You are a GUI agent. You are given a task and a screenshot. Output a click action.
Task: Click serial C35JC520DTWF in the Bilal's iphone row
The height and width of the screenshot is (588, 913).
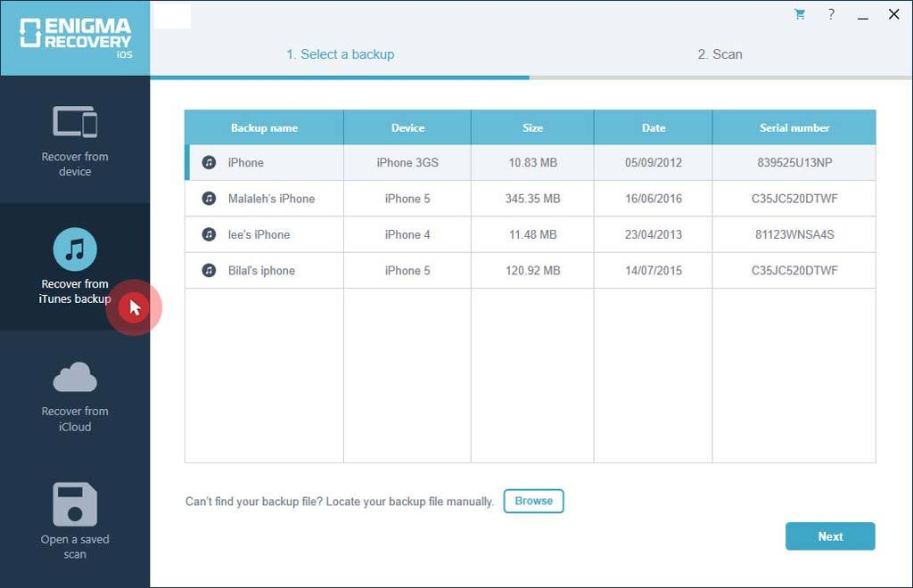click(x=794, y=271)
